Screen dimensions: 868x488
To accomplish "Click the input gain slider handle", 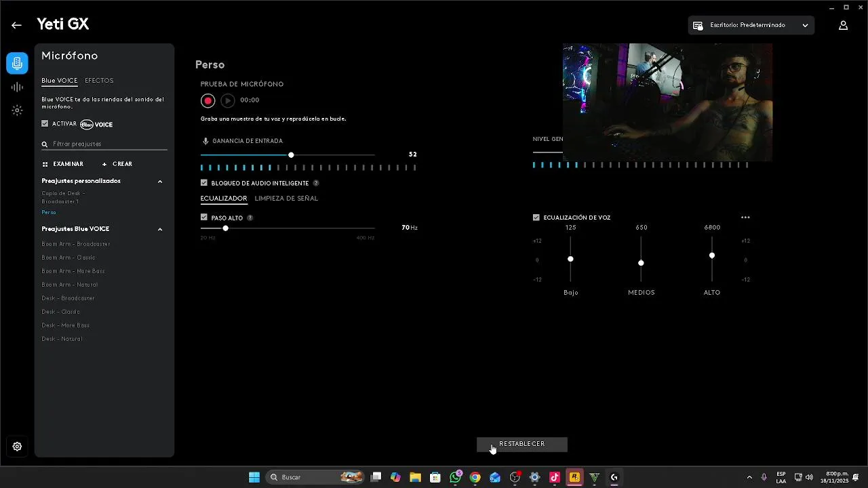I will click(x=291, y=155).
